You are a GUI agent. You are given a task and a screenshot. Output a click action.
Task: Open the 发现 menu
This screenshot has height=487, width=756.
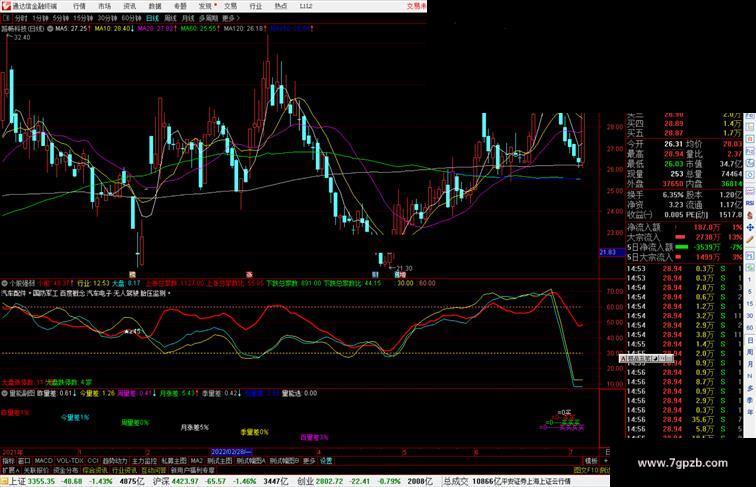pyautogui.click(x=205, y=6)
